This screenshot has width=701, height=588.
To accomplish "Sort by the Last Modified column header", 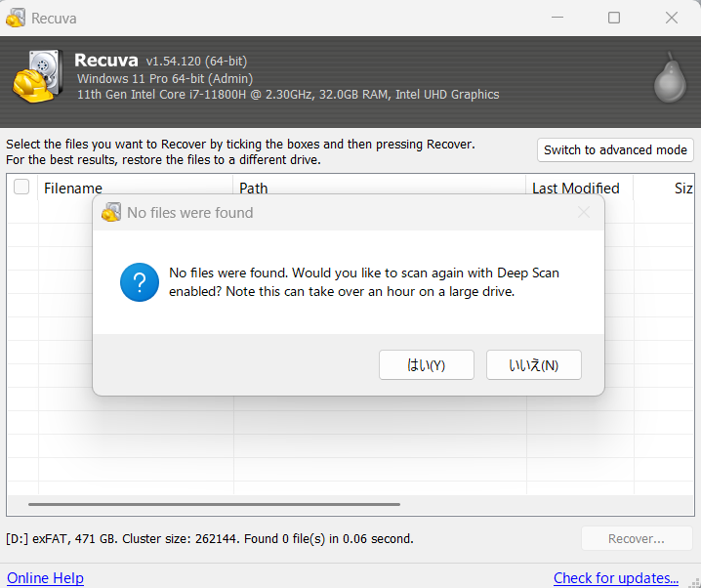I will pyautogui.click(x=576, y=188).
